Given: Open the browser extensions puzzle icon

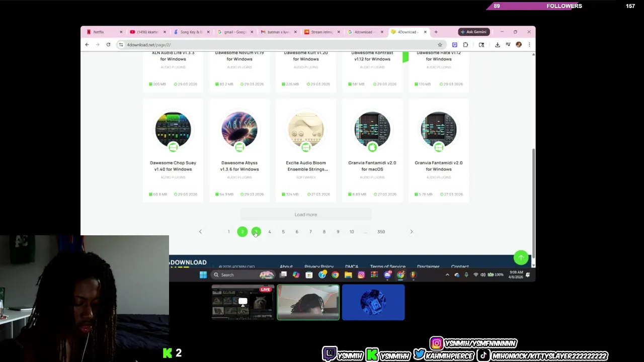Looking at the screenshot, I should [x=465, y=45].
